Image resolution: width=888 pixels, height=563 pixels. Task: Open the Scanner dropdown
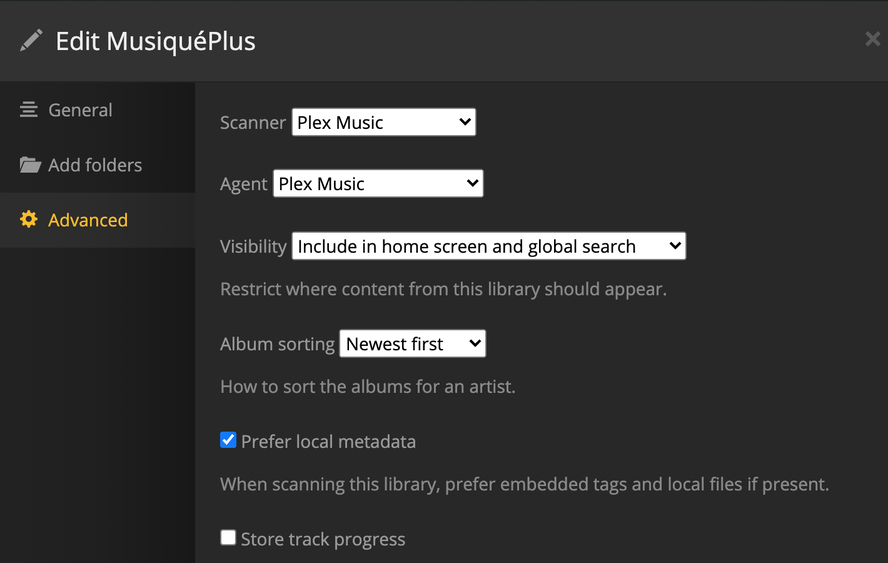pos(383,123)
